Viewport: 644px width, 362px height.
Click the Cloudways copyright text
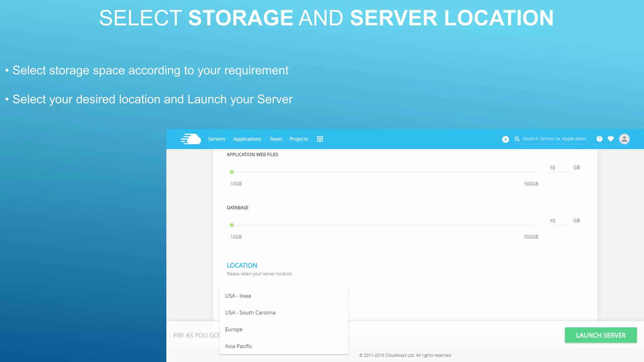point(405,355)
